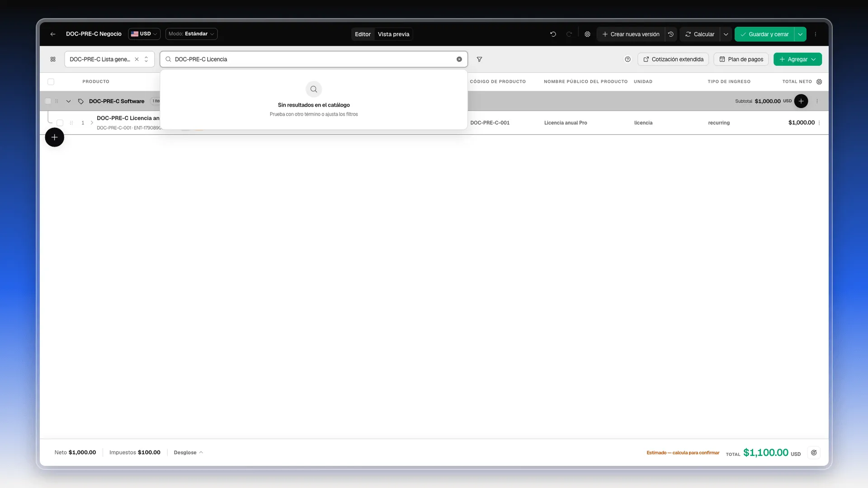Image resolution: width=868 pixels, height=488 pixels.
Task: Check the DOC-PRE-C Software group checkbox
Action: point(48,101)
